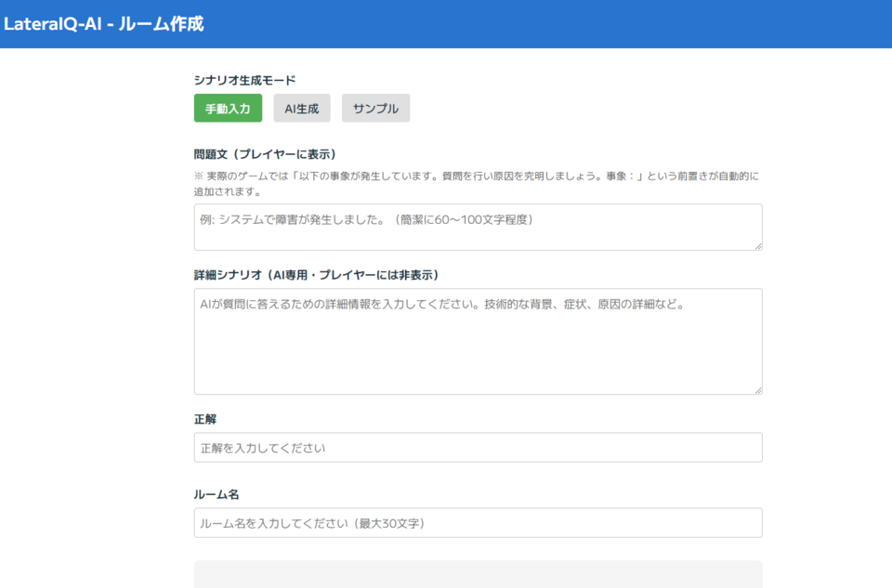Switch to AI生成 scenario mode
Viewport: 892px width, 588px height.
tap(301, 108)
